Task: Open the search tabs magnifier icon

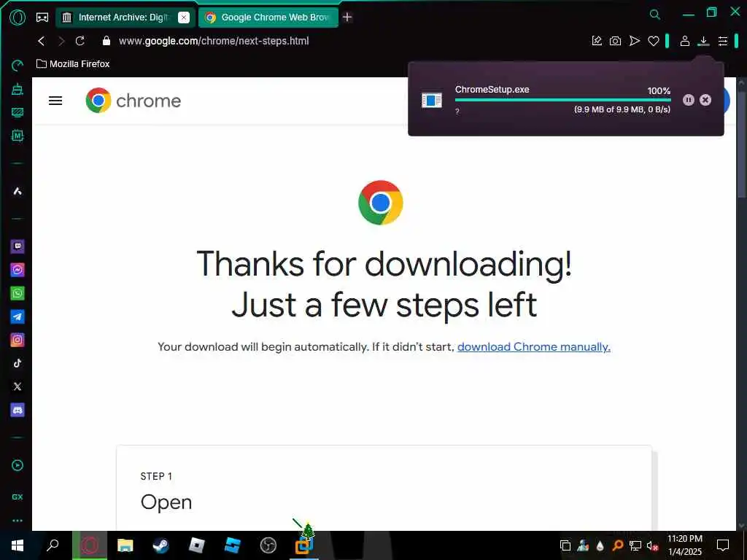Action: click(x=655, y=15)
